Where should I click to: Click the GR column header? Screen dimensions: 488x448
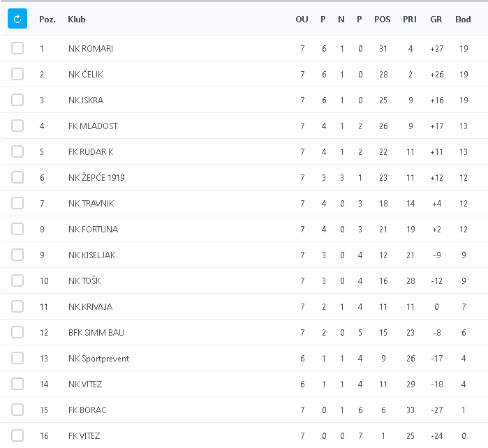coord(436,20)
